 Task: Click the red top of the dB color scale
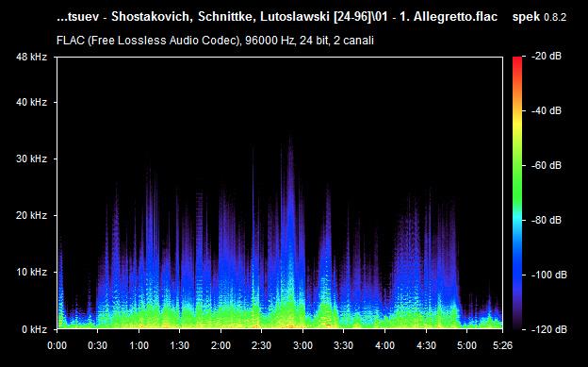coord(517,60)
